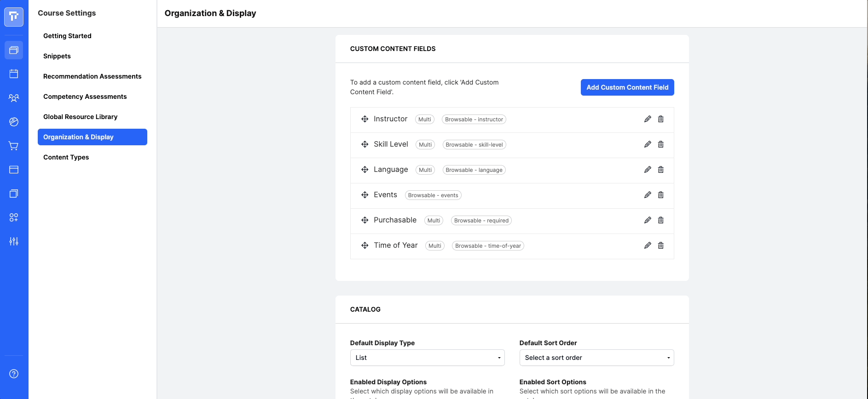Edit the Instructor field with pencil icon
The image size is (868, 399).
click(648, 119)
